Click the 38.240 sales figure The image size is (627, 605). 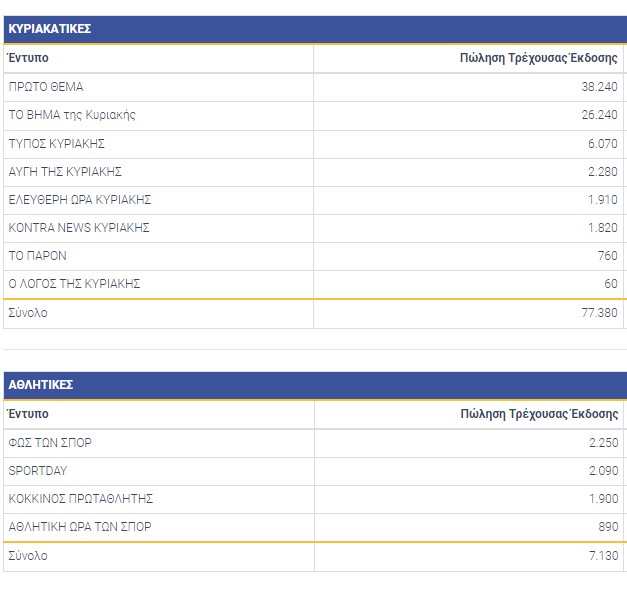pyautogui.click(x=599, y=87)
